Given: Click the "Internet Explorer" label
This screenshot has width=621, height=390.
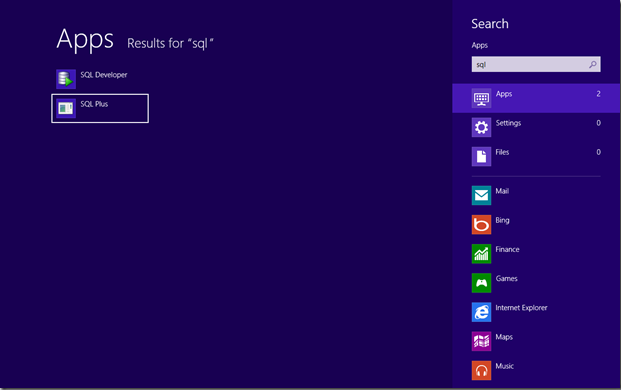Looking at the screenshot, I should pyautogui.click(x=521, y=308).
